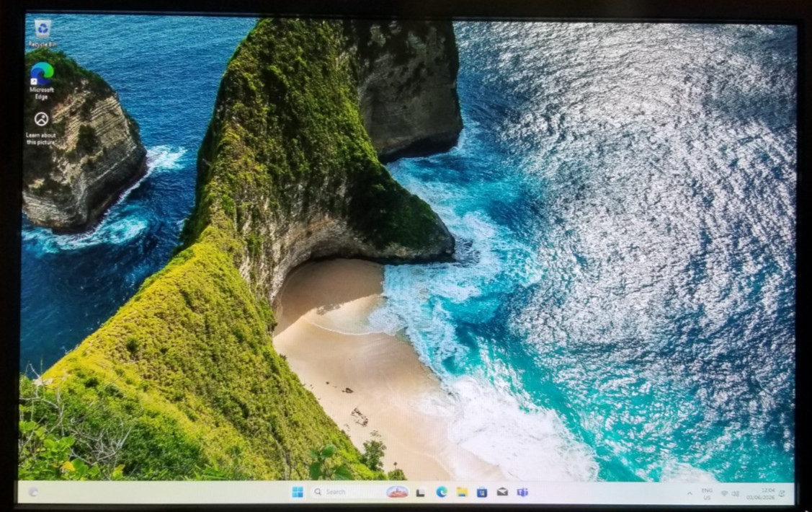Viewport: 812px width, 512px height.
Task: Open the network status tray icon
Action: [x=725, y=494]
